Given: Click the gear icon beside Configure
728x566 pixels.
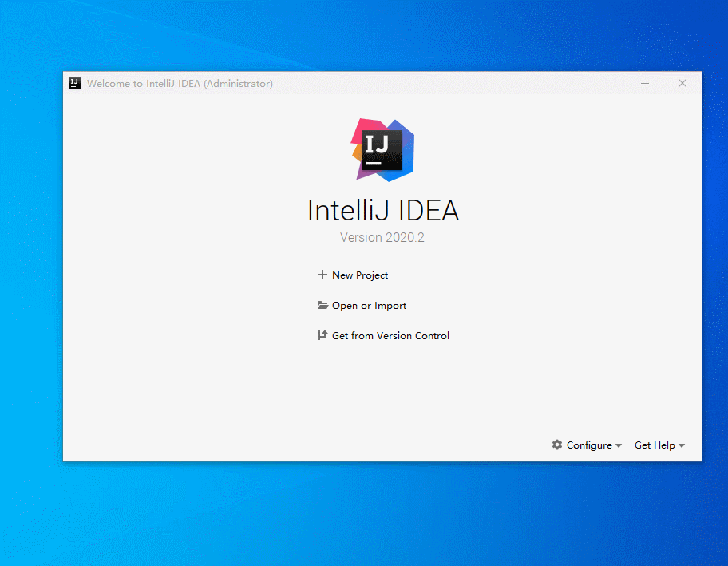Looking at the screenshot, I should [556, 445].
